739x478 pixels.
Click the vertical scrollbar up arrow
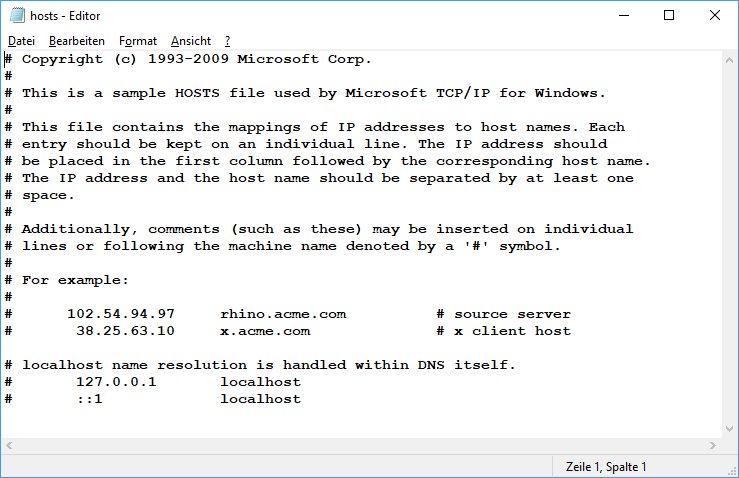(729, 60)
